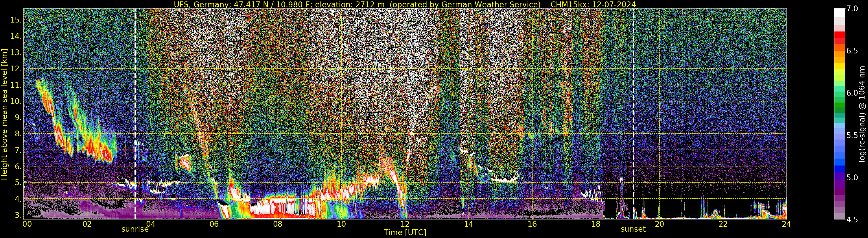Click the '22' time tick label
The width and height of the screenshot is (868, 238).
point(723,224)
